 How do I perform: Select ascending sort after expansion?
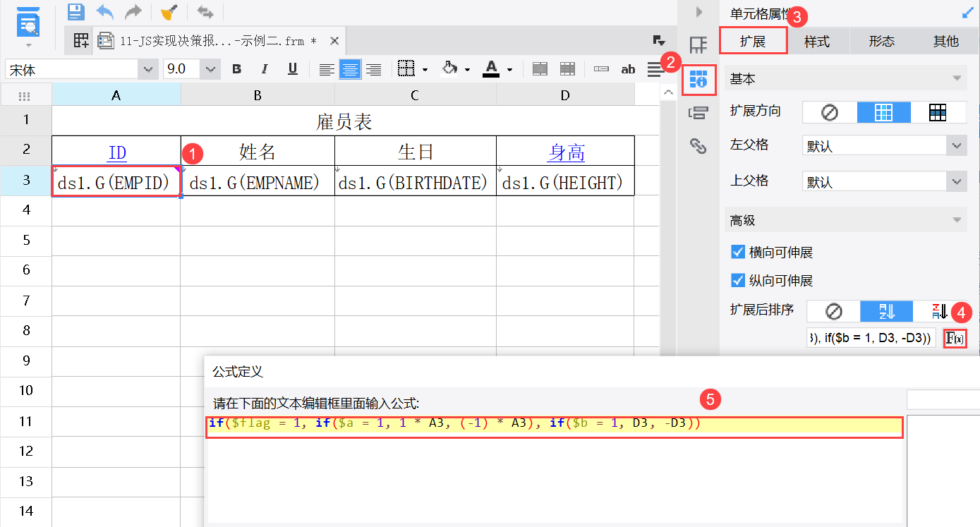tap(887, 311)
